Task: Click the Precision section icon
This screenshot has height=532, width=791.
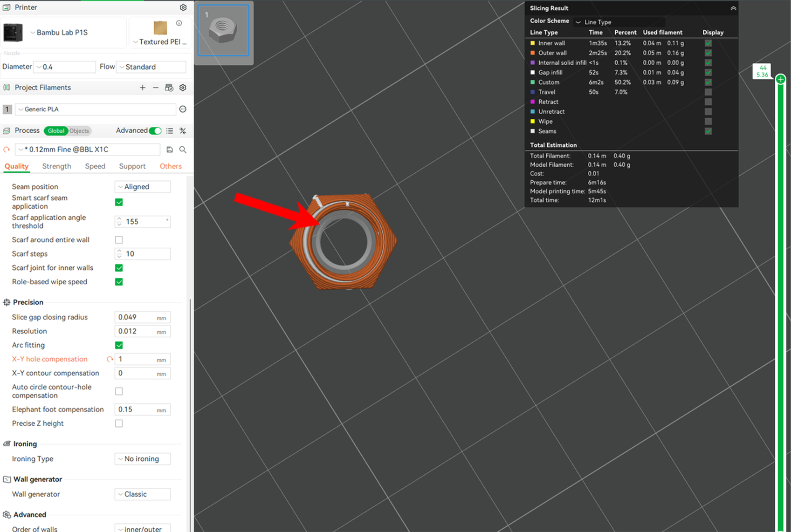Action: (x=7, y=302)
